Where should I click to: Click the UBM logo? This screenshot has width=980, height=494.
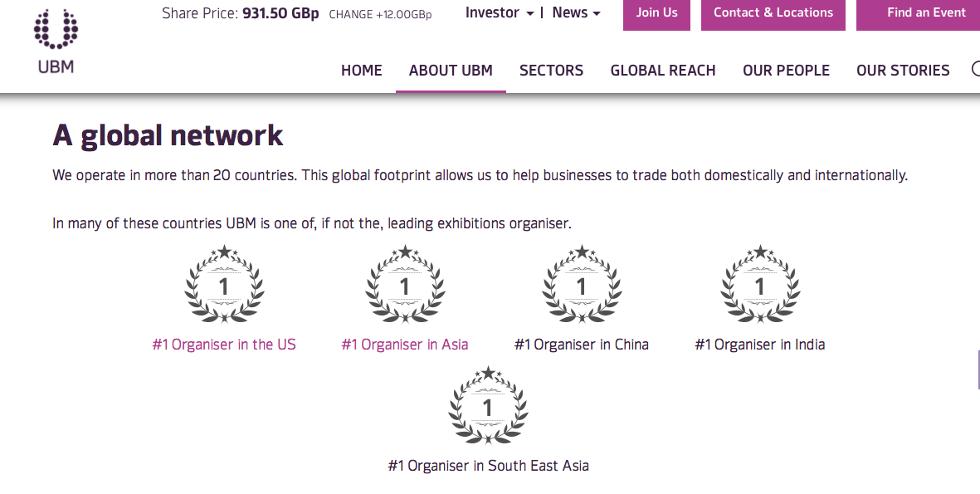click(x=56, y=41)
